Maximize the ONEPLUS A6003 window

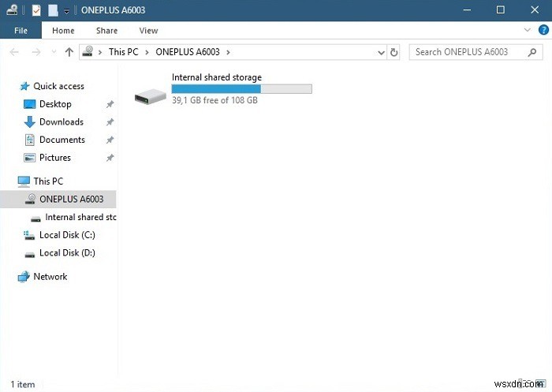500,10
